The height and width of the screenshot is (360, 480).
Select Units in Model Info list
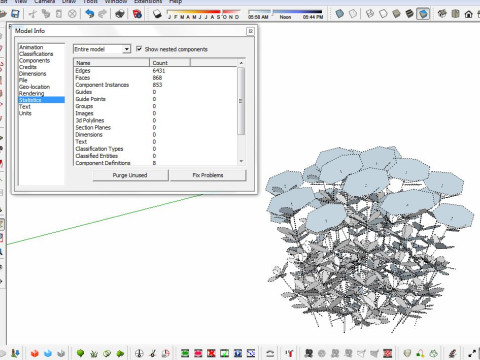point(25,113)
